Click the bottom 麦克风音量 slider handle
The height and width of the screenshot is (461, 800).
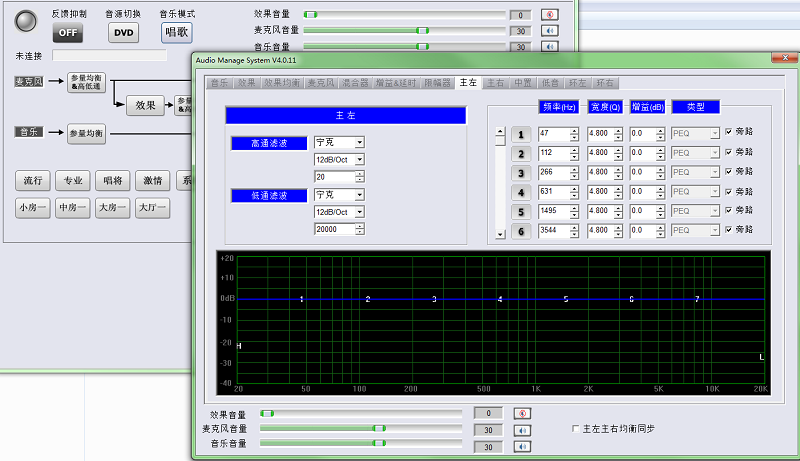pyautogui.click(x=378, y=429)
